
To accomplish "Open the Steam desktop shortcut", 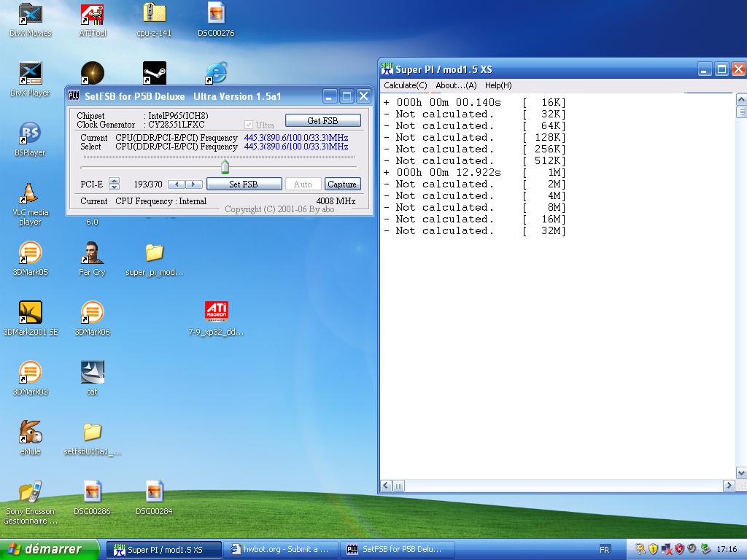I will (x=155, y=73).
